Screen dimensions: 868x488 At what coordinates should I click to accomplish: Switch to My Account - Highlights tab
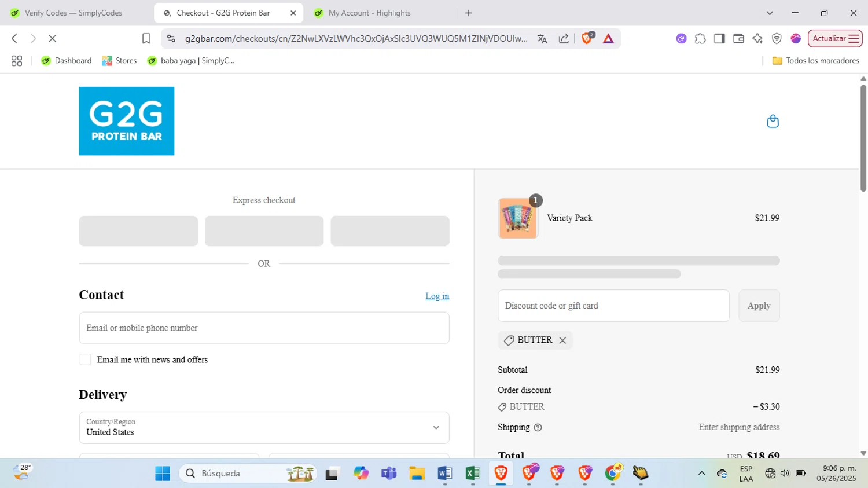tap(369, 13)
